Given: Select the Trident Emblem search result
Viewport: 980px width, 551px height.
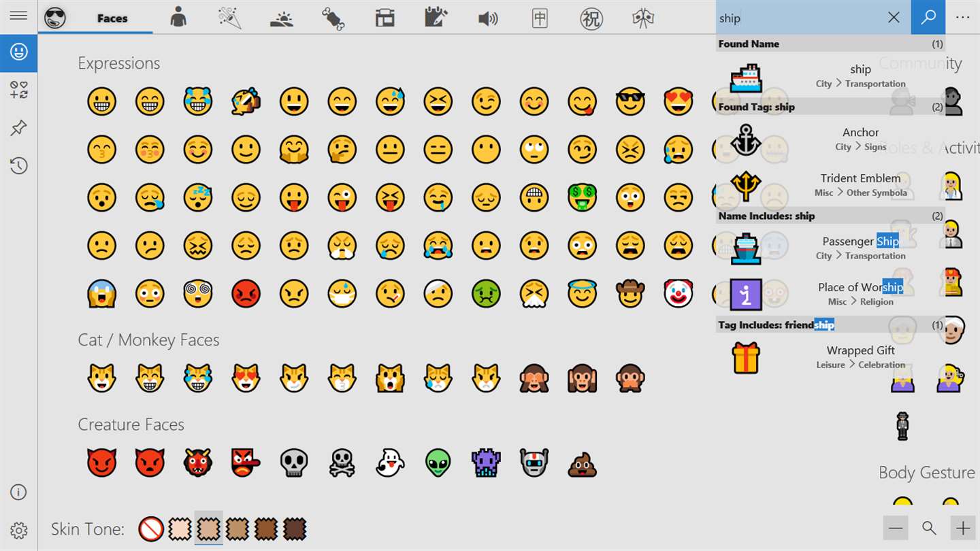Looking at the screenshot, I should pyautogui.click(x=830, y=184).
